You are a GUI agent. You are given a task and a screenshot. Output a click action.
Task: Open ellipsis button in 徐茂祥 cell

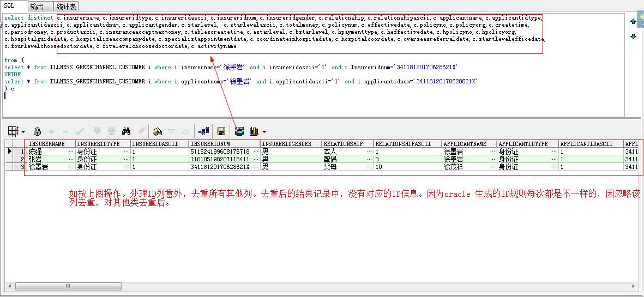pos(493,167)
